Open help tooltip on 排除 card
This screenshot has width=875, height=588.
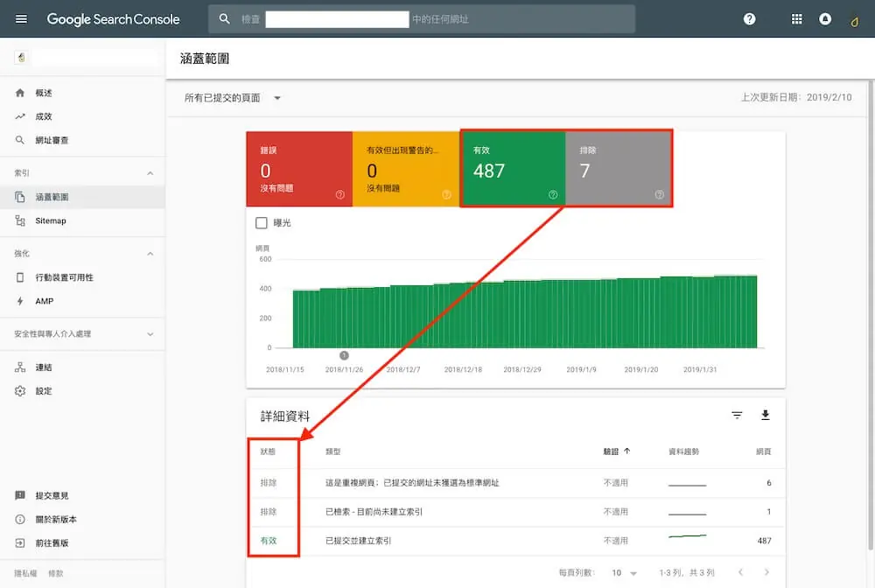[660, 195]
